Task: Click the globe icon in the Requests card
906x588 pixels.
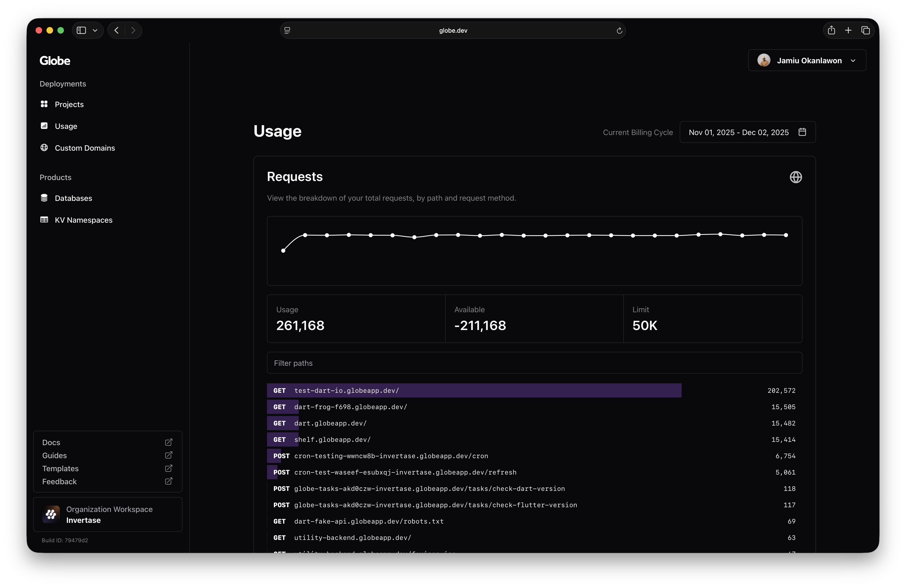Action: (796, 177)
